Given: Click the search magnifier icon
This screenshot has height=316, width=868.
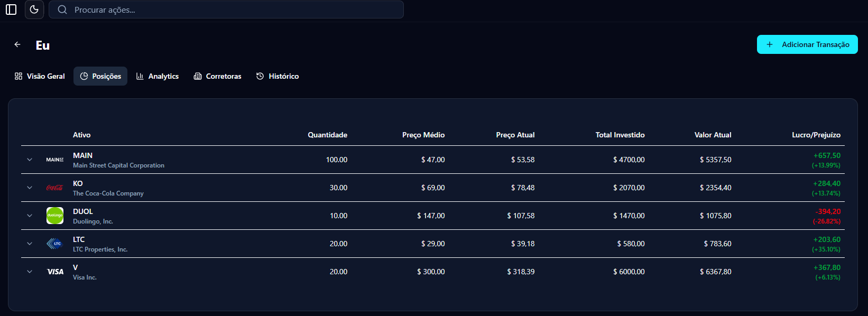Looking at the screenshot, I should (62, 10).
